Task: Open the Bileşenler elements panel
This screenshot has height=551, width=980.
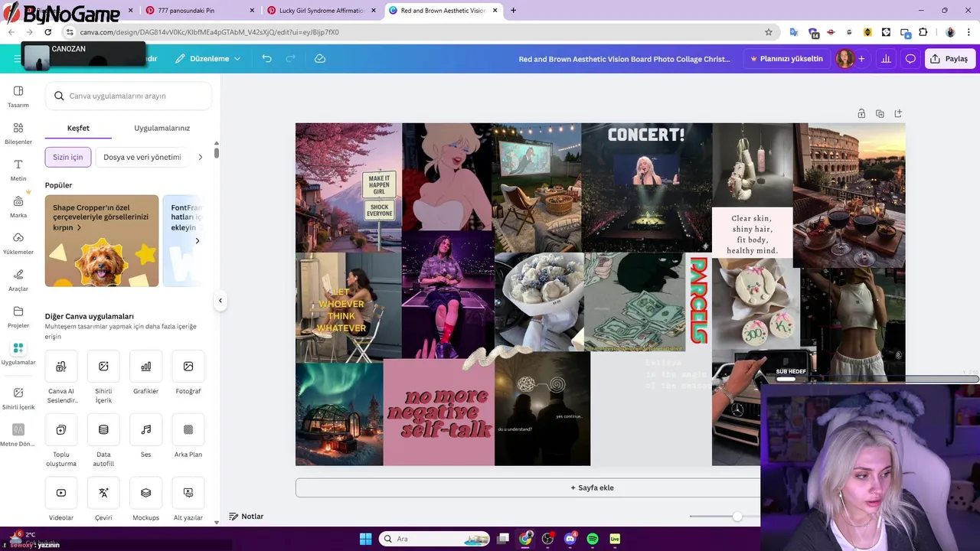Action: (x=18, y=132)
